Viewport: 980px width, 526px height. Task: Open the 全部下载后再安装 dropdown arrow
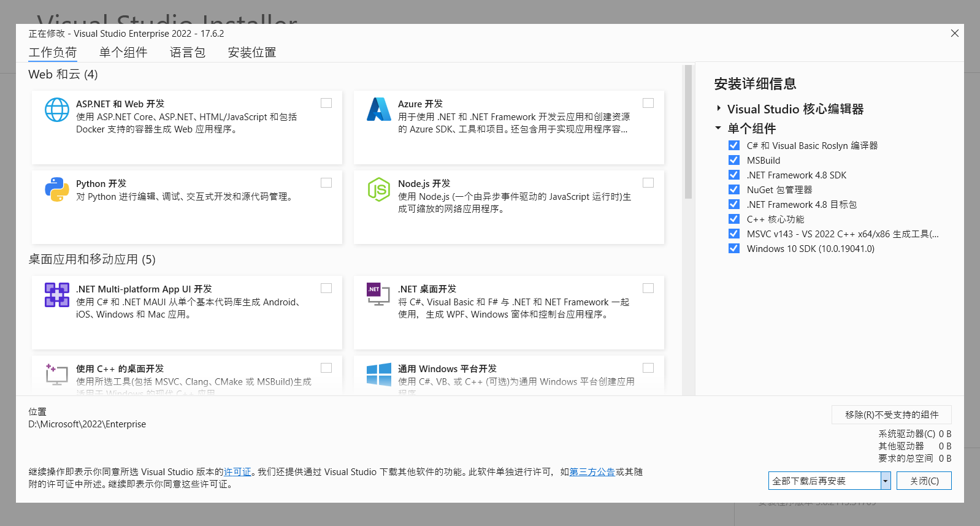pos(886,481)
